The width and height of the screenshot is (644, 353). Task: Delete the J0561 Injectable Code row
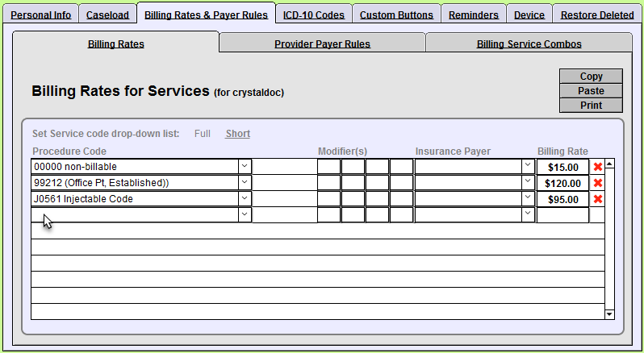point(598,199)
